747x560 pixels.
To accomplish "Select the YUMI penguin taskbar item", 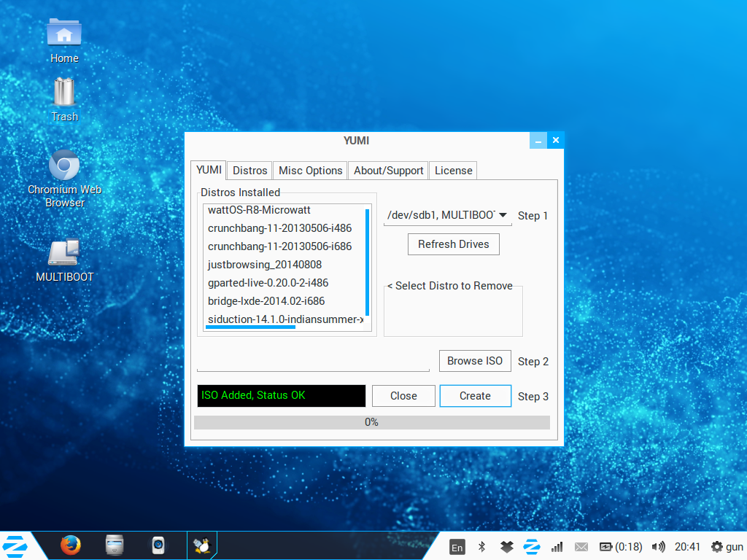I will [x=202, y=545].
